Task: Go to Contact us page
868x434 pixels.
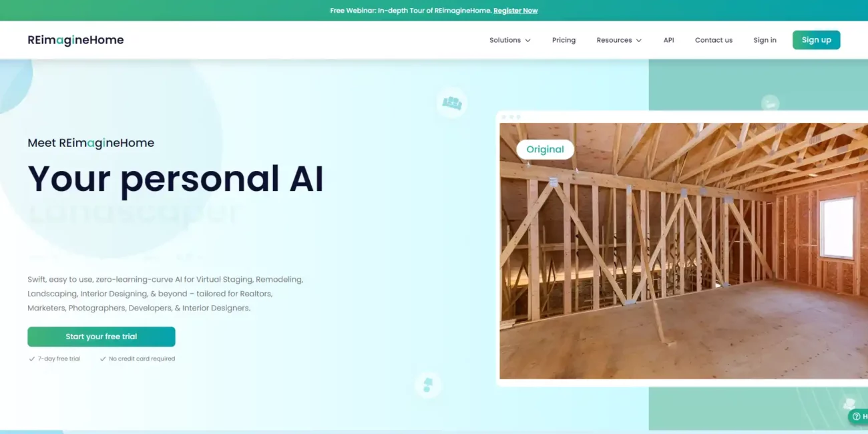Action: (x=714, y=40)
